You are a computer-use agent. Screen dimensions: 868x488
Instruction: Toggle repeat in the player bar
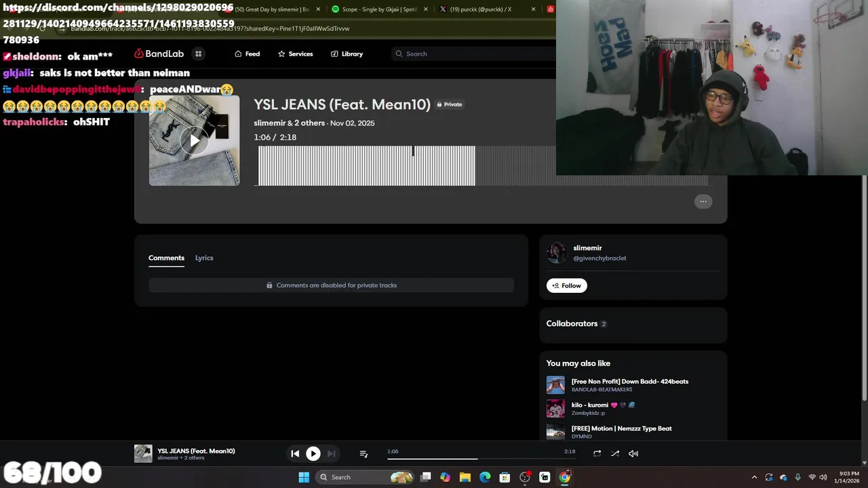(597, 453)
